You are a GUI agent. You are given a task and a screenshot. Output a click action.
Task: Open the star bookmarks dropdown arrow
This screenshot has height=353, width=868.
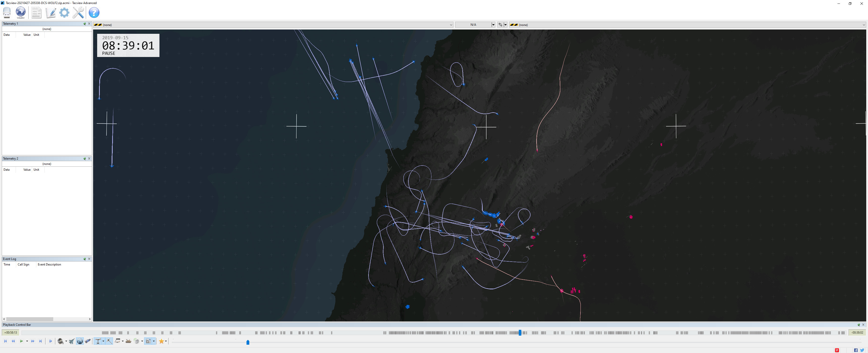(x=166, y=341)
